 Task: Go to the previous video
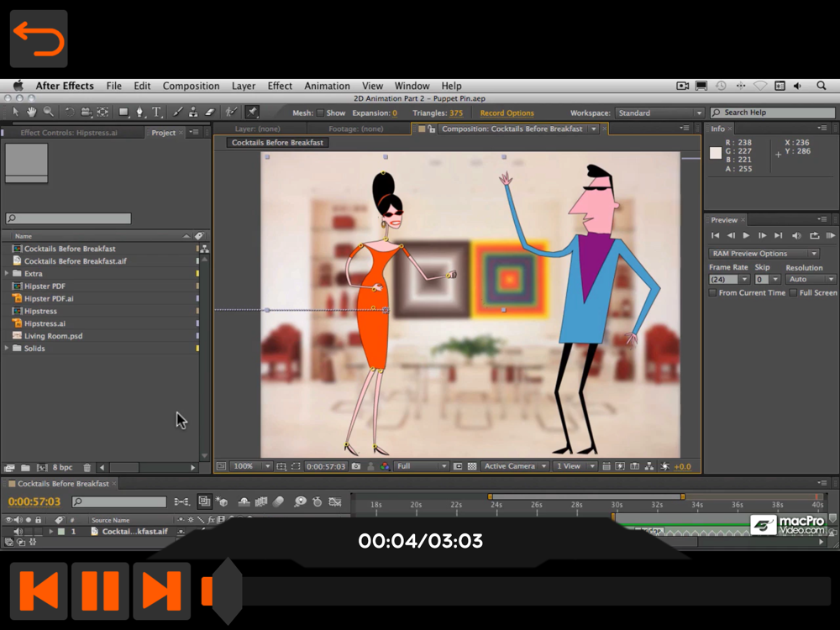(39, 591)
